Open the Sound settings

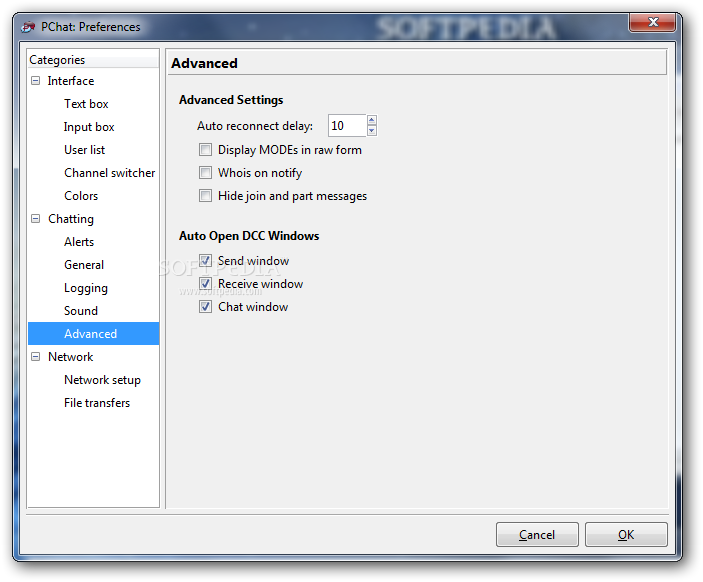tap(81, 311)
